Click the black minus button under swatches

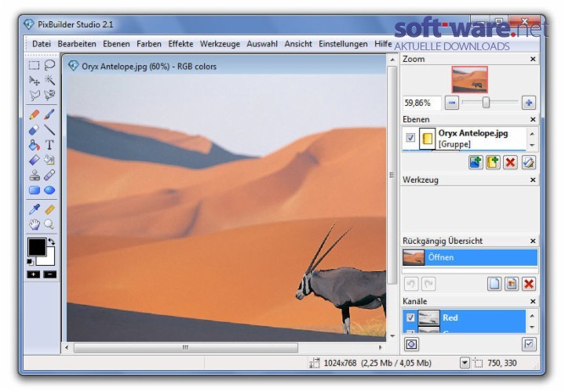49,274
